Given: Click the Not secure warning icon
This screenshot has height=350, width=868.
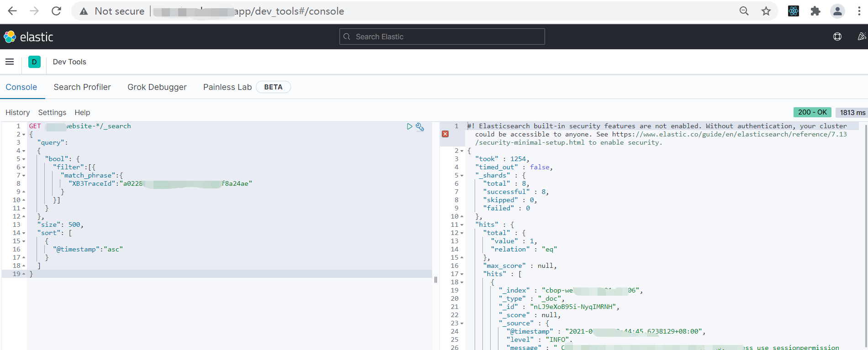Looking at the screenshot, I should [84, 11].
